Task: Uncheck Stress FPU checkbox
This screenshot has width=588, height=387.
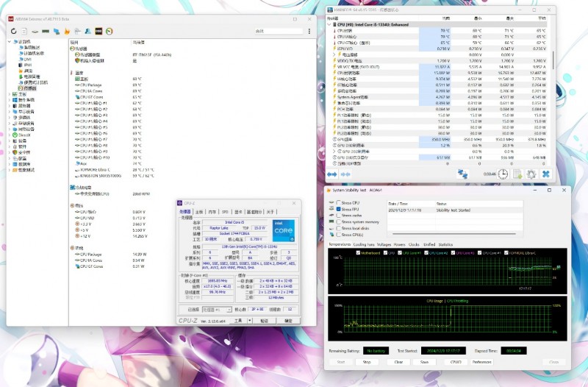Action: 339,209
